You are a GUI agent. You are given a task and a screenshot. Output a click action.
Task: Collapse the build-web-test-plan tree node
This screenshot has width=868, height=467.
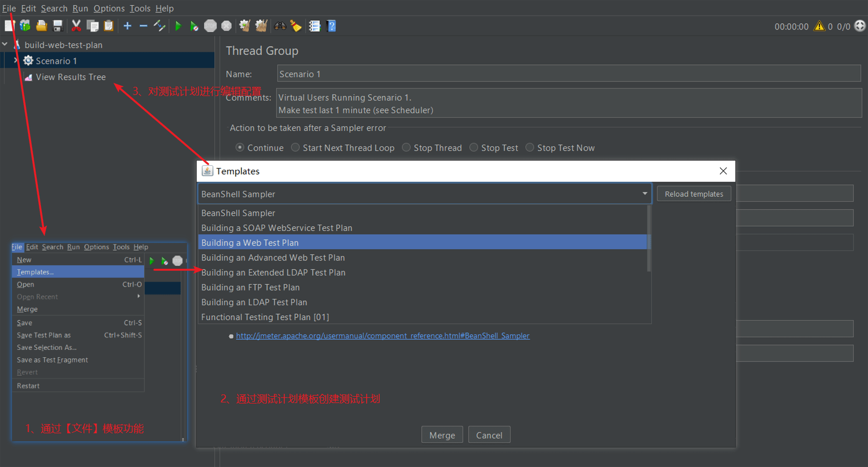point(5,45)
